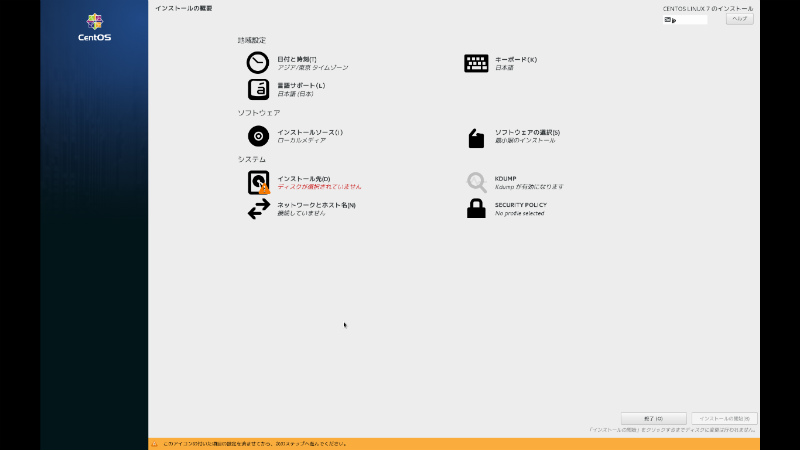Select the ネットワークとホスト名(N) text label
The image size is (800, 450).
tap(316, 205)
